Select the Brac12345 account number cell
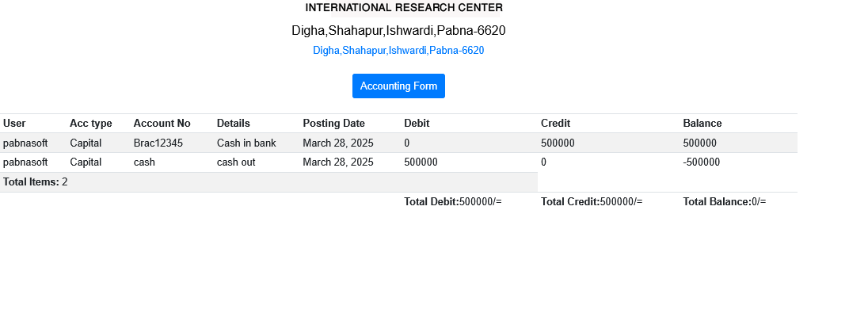This screenshot has height=317, width=868. click(x=158, y=143)
